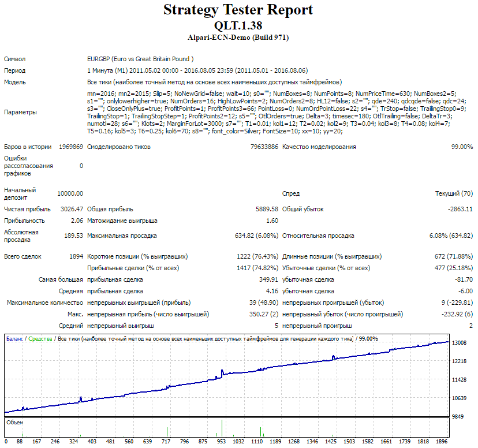Select maximal drawdown '634.82 (6.08%)'
Screen dimensions: 478x448
pos(256,236)
